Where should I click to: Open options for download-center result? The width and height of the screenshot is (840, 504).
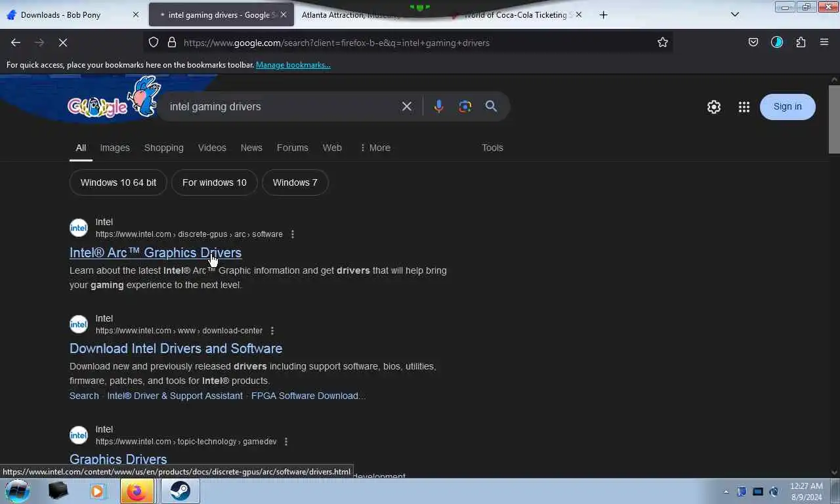click(272, 331)
